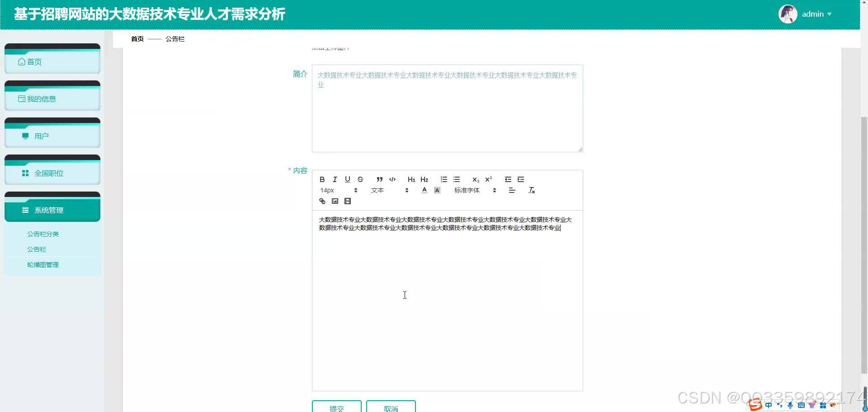Insert a hyperlink using the link icon
Screen dimensions: 868x412
coord(322,201)
